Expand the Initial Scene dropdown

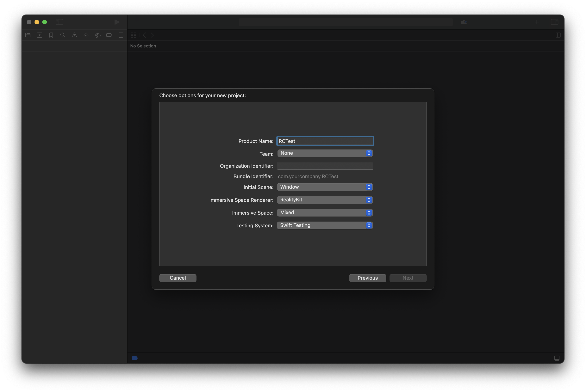point(325,187)
